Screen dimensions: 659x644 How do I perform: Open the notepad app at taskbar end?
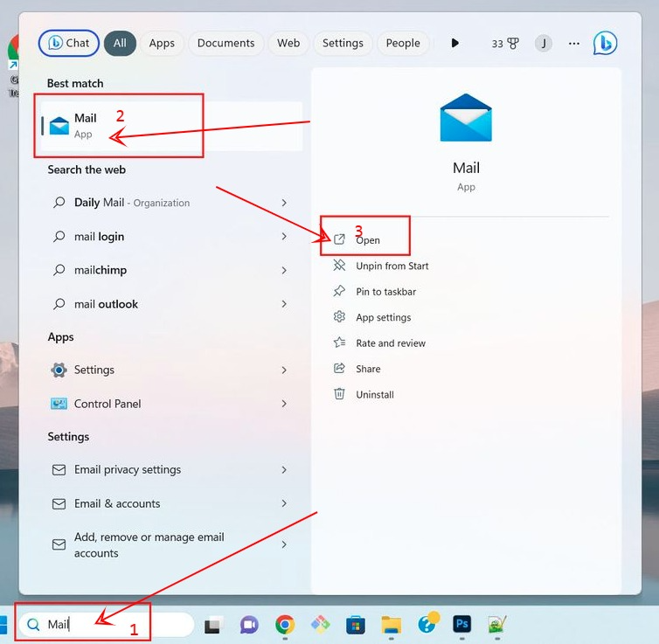coord(497,625)
